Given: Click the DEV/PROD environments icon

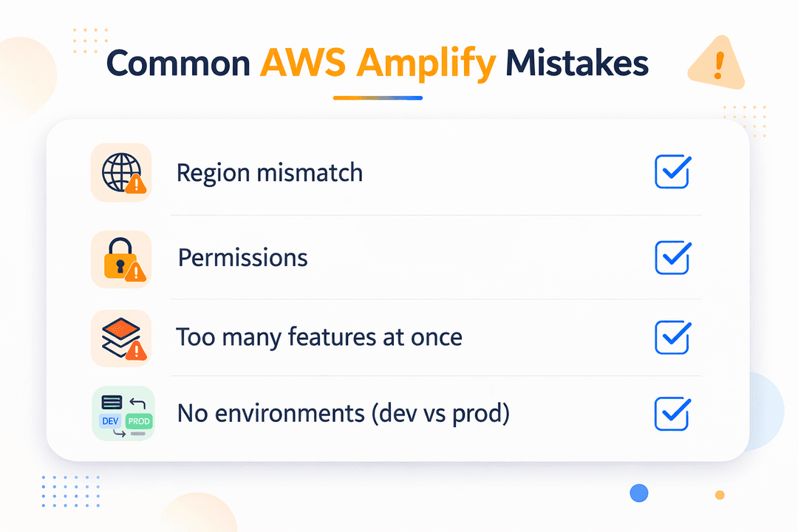Looking at the screenshot, I should pos(123,413).
